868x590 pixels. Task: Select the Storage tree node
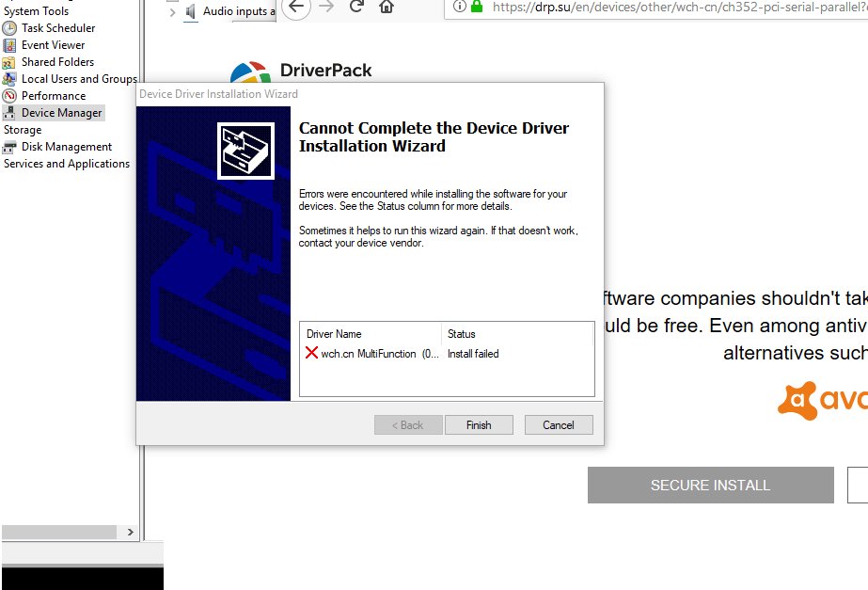[23, 130]
